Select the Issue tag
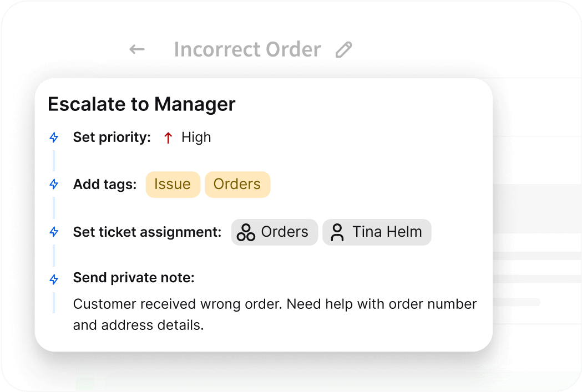The image size is (582, 392). coord(173,184)
